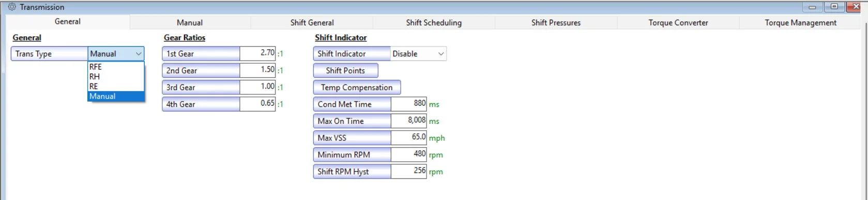The image size is (868, 200).
Task: Click the 2nd Gear label
Action: click(x=201, y=70)
